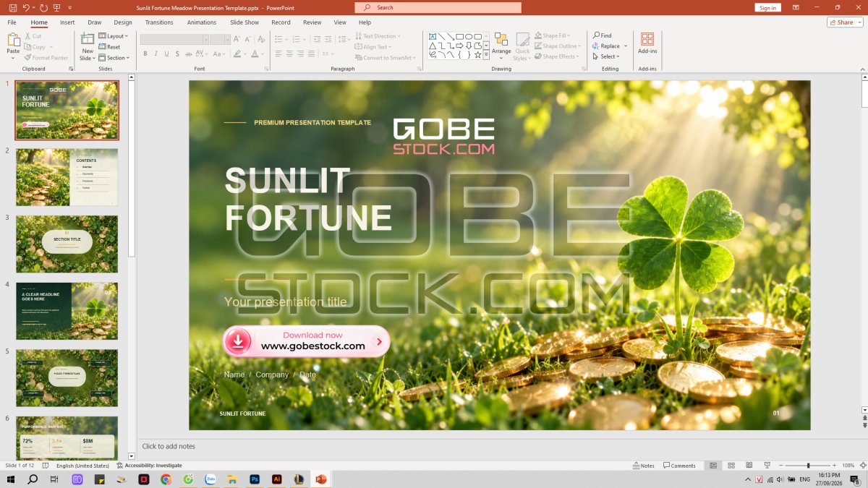Click the 108% zoom level
This screenshot has width=868, height=488.
(x=848, y=466)
